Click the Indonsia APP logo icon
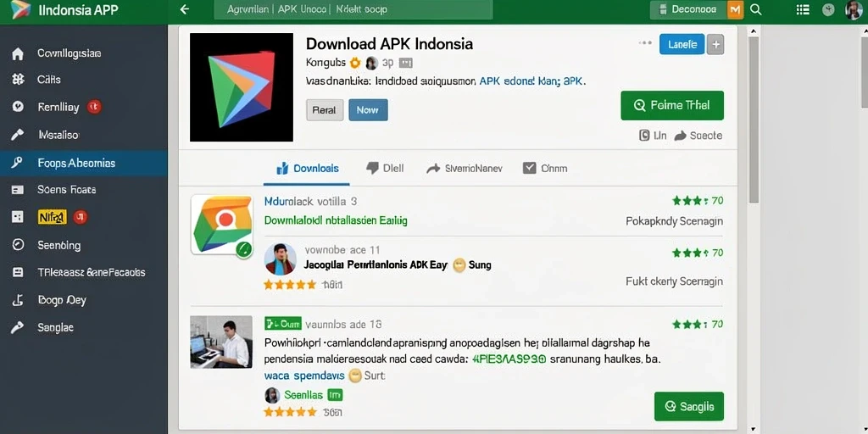This screenshot has height=434, width=868. (21, 10)
